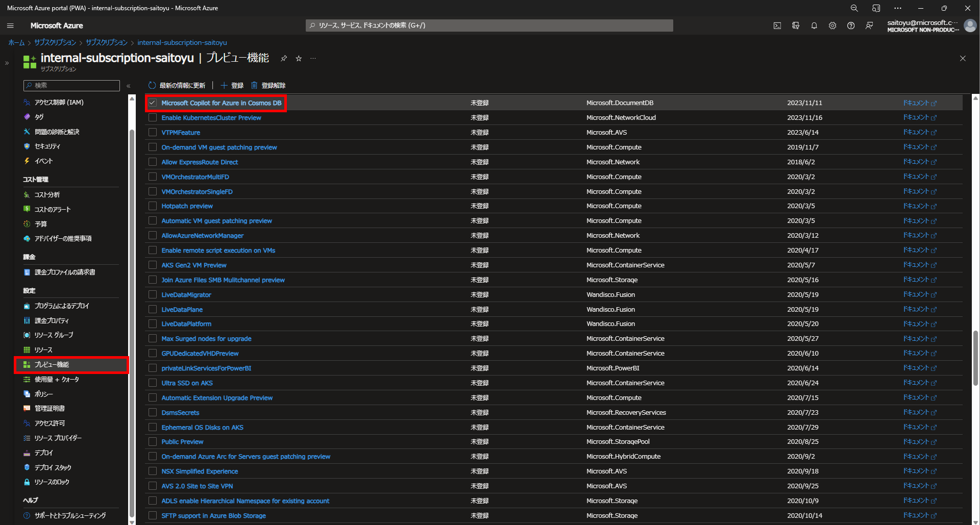Viewport: 980px width, 525px height.
Task: Open the PWA app menu ellipsis in title bar
Action: coord(898,8)
